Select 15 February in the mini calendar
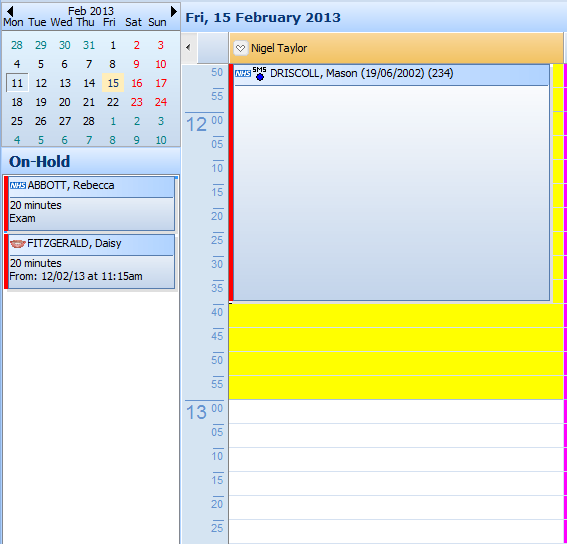 [113, 83]
